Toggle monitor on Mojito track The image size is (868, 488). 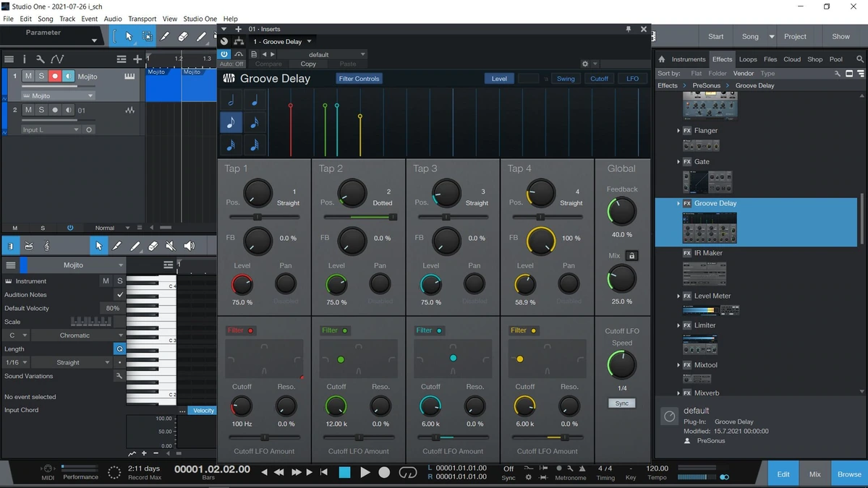tap(67, 76)
